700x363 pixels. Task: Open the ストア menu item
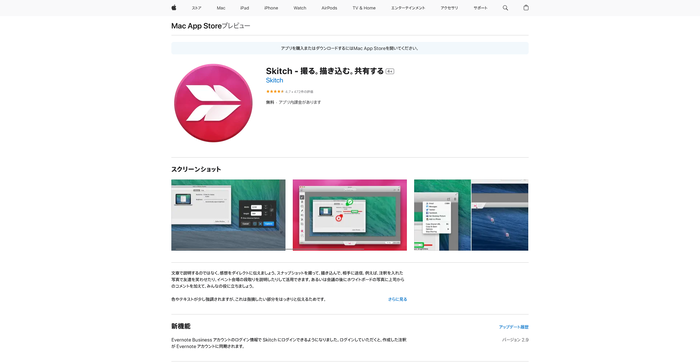tap(196, 8)
